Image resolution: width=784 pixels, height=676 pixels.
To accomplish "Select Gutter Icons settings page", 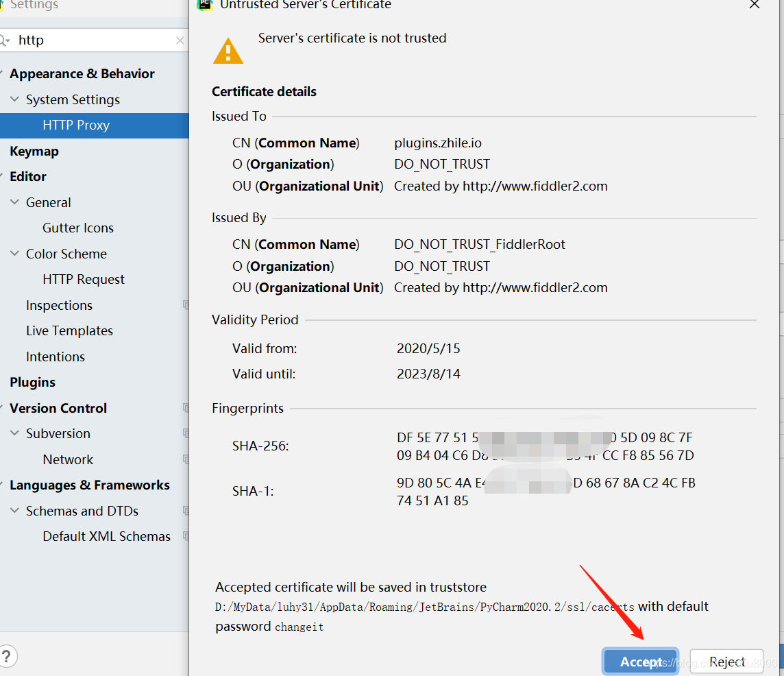I will pyautogui.click(x=78, y=228).
